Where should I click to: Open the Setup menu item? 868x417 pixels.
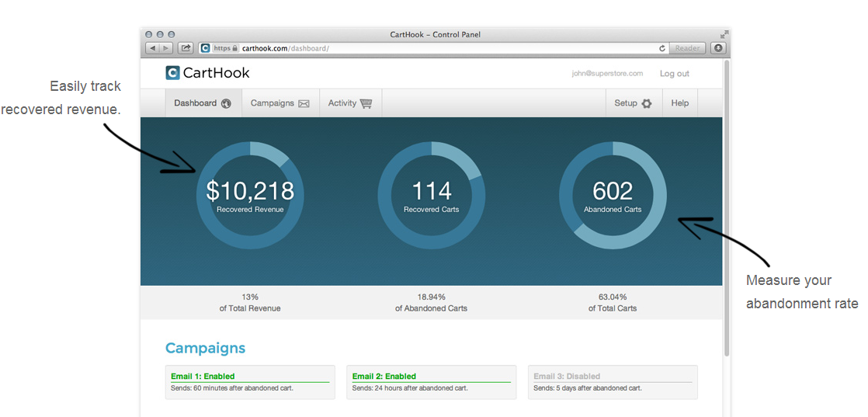click(634, 103)
